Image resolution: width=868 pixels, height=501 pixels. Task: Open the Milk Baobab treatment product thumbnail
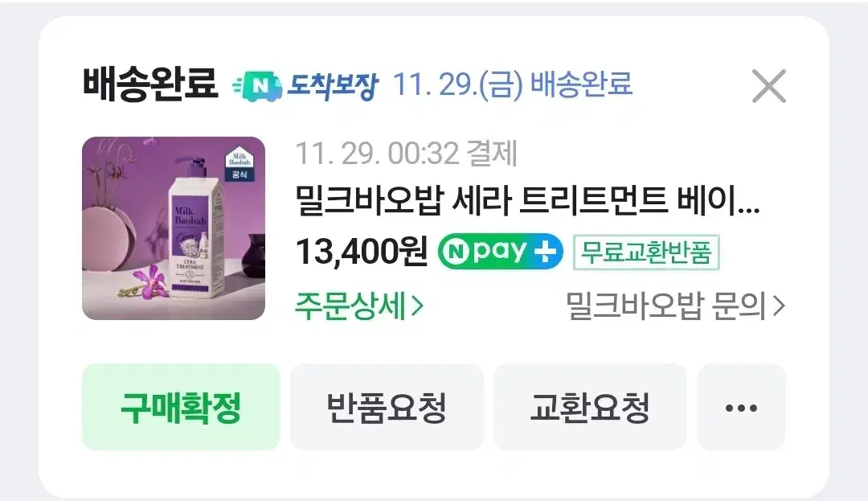[174, 228]
